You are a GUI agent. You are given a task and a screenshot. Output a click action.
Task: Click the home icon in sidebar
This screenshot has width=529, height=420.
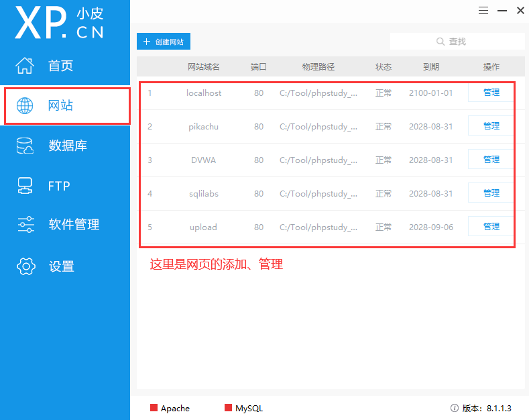coord(25,66)
